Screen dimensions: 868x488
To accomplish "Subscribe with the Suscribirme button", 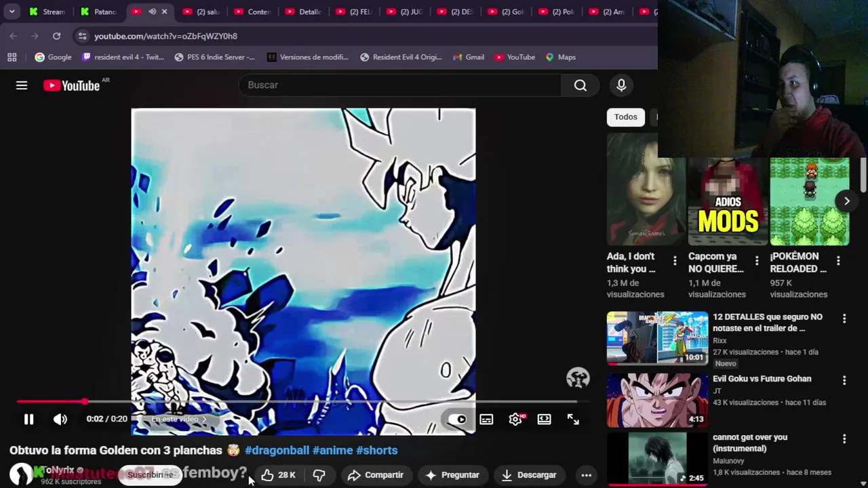I will (151, 475).
